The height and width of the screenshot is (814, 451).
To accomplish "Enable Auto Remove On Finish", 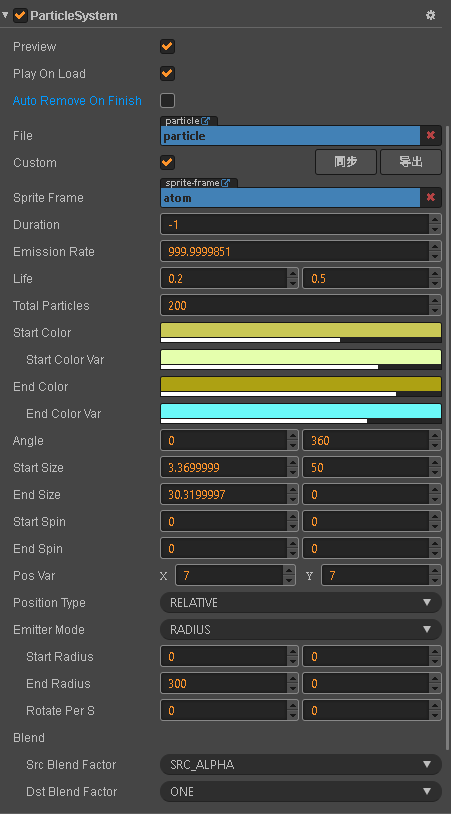I will click(167, 100).
